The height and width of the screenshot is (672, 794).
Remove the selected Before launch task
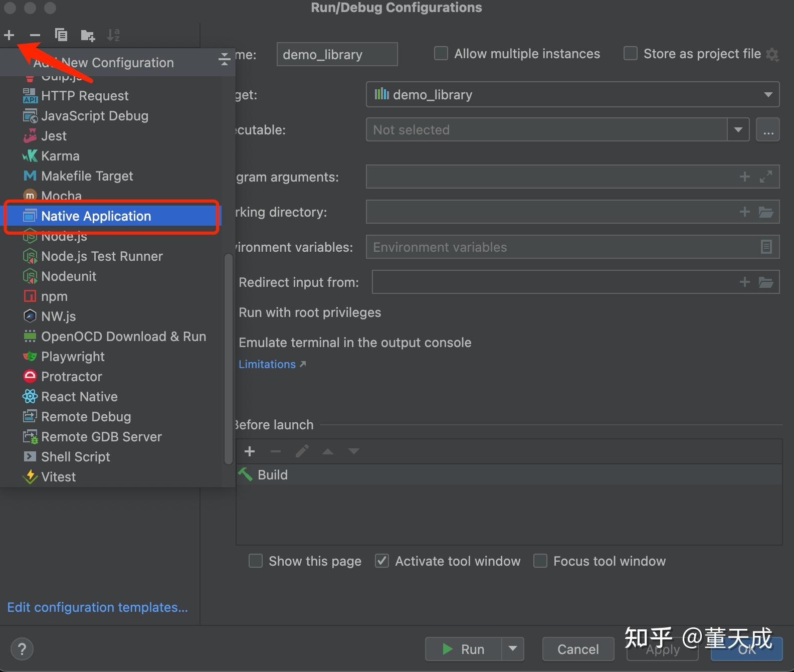pos(276,451)
